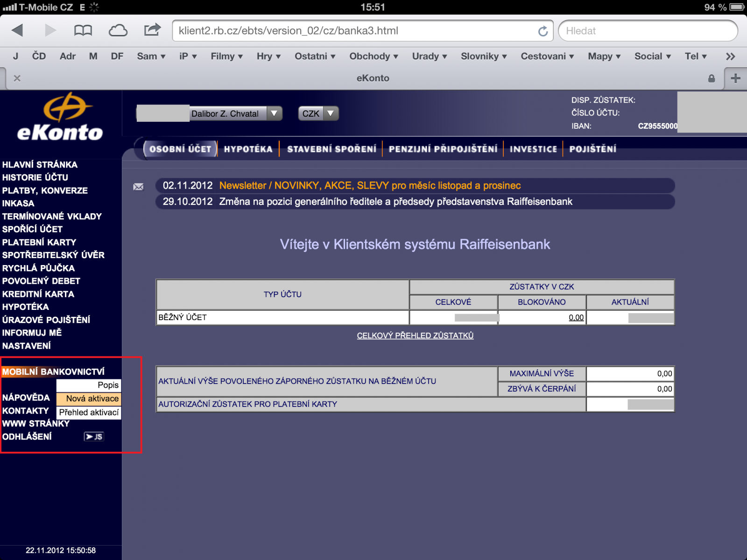Select Přehled aktivací from the submenu
The image size is (747, 560).
point(89,413)
